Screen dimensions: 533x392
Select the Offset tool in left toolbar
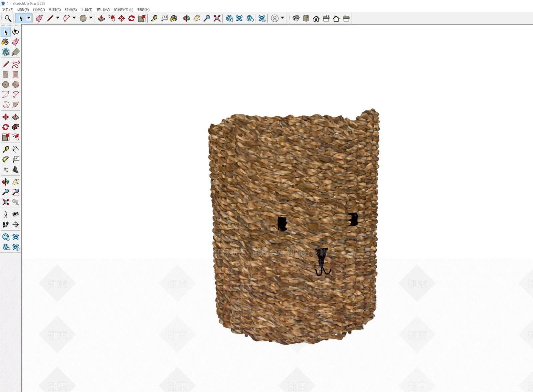pos(16,137)
